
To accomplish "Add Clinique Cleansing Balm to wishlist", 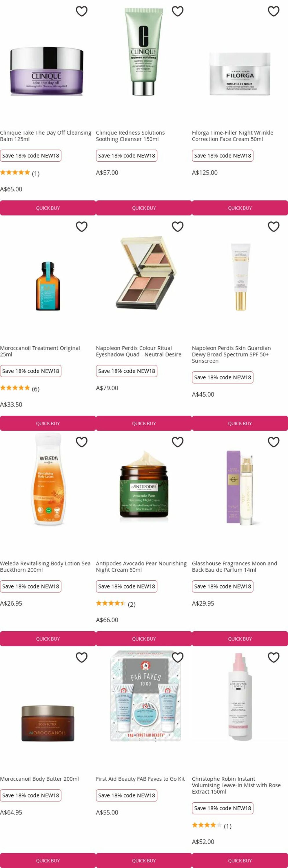I will pyautogui.click(x=82, y=11).
